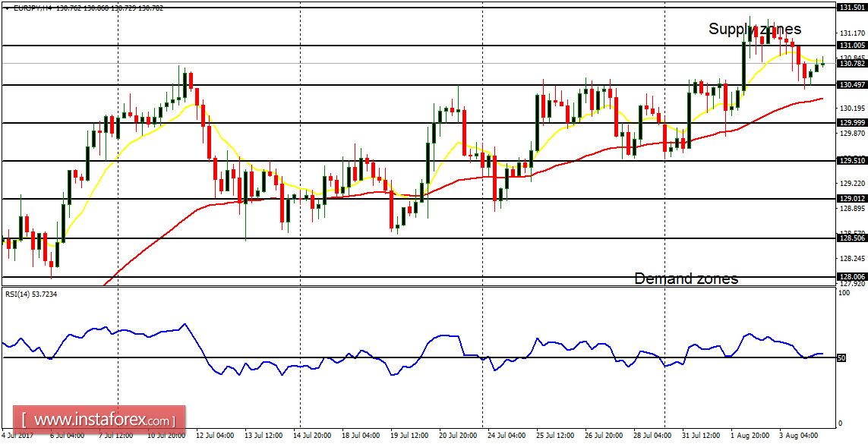Click the 129.220 price scale value
Screen dimensions: 868x444
[x=853, y=183]
